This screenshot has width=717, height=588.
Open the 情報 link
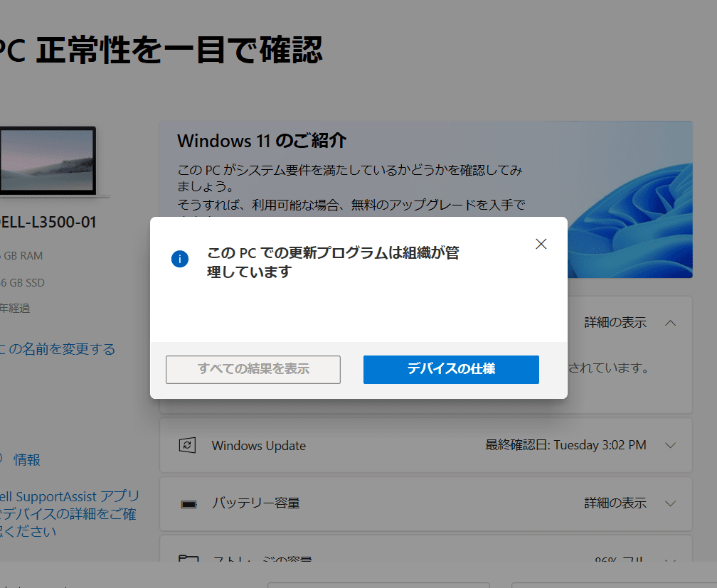tap(27, 459)
